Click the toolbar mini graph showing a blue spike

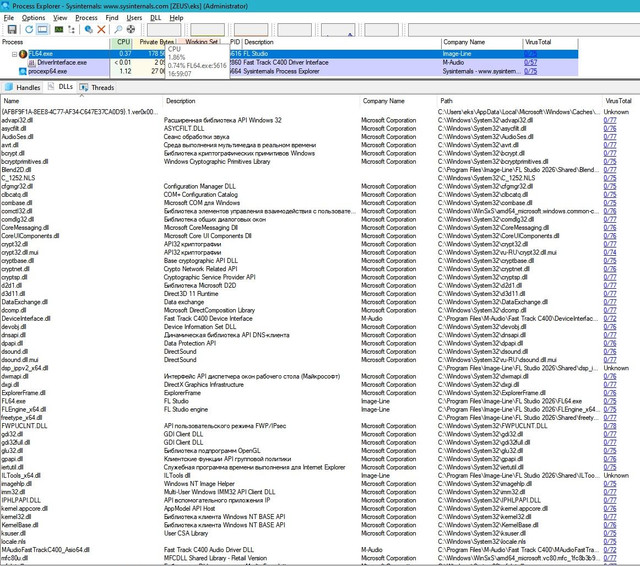[x=338, y=30]
